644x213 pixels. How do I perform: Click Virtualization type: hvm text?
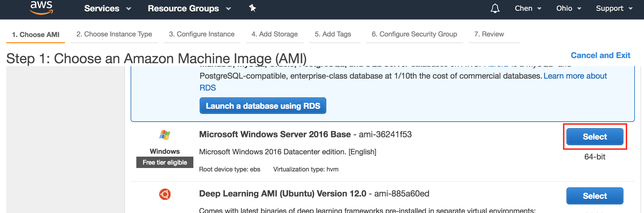pyautogui.click(x=306, y=169)
